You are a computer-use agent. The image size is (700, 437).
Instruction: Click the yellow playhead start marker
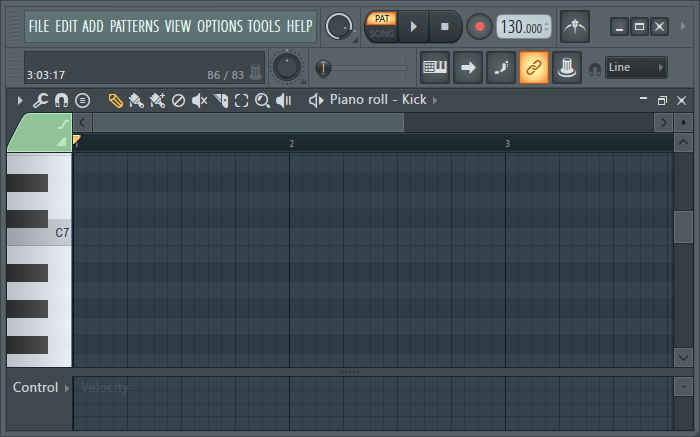[76, 139]
